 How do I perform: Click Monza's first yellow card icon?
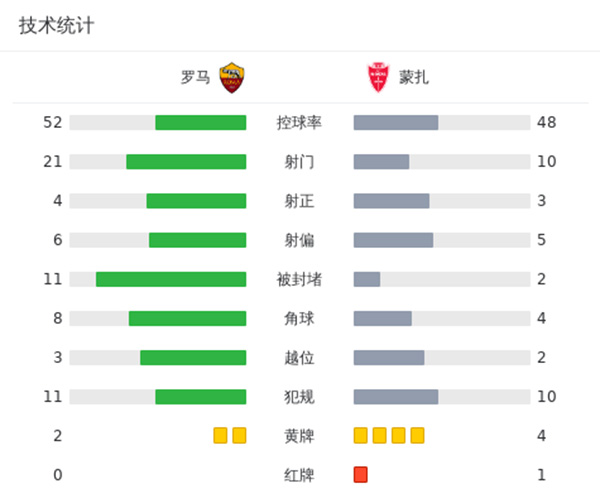pos(361,435)
